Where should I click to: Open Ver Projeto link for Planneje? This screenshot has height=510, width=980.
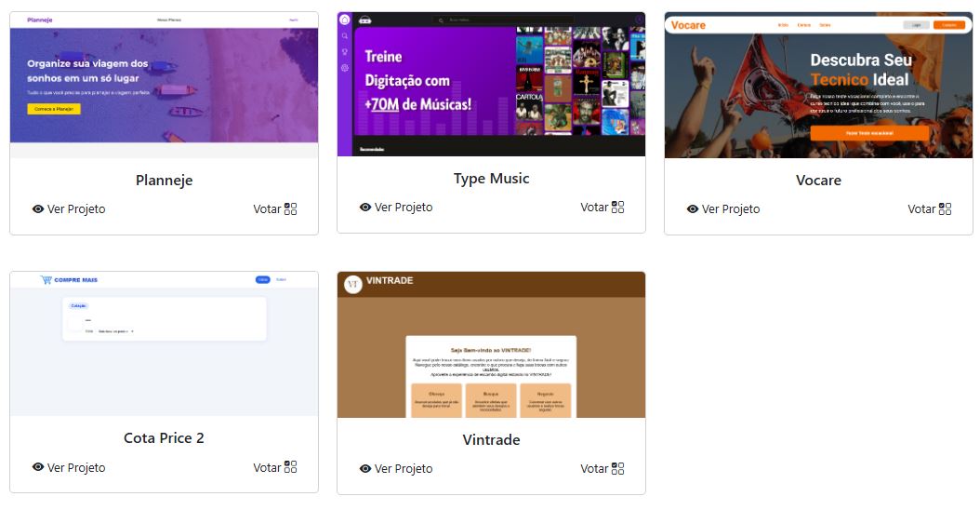pyautogui.click(x=69, y=209)
